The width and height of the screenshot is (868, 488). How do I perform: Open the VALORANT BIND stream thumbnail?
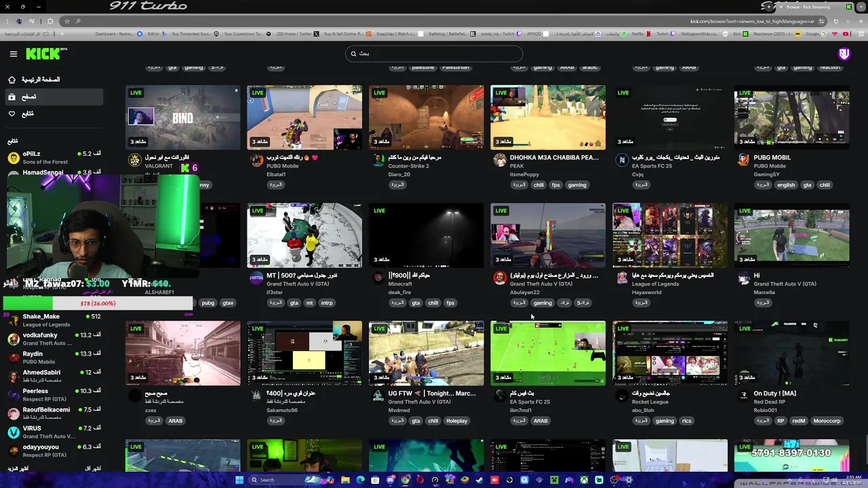pos(182,117)
